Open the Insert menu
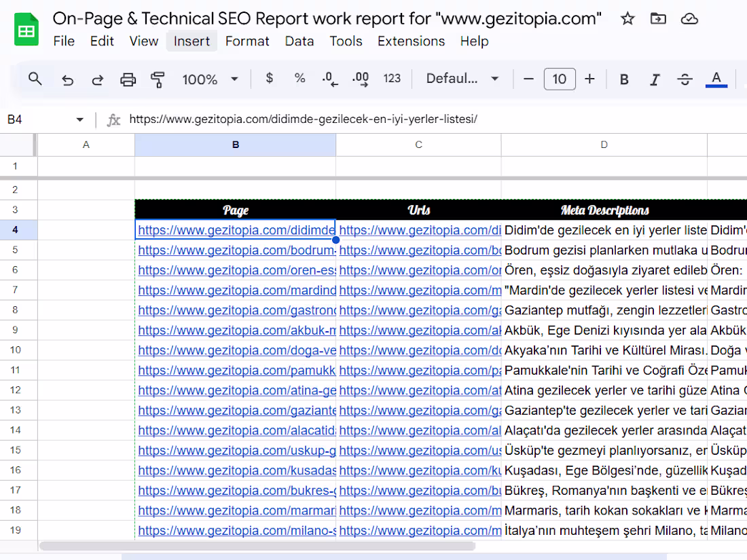 [x=192, y=41]
